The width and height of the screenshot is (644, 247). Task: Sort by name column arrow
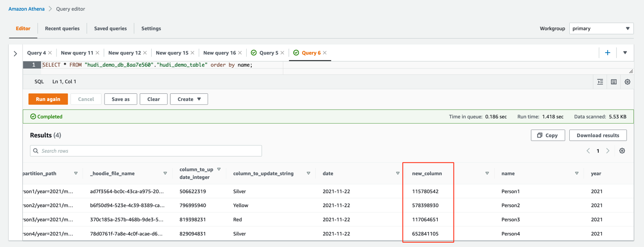coord(577,173)
